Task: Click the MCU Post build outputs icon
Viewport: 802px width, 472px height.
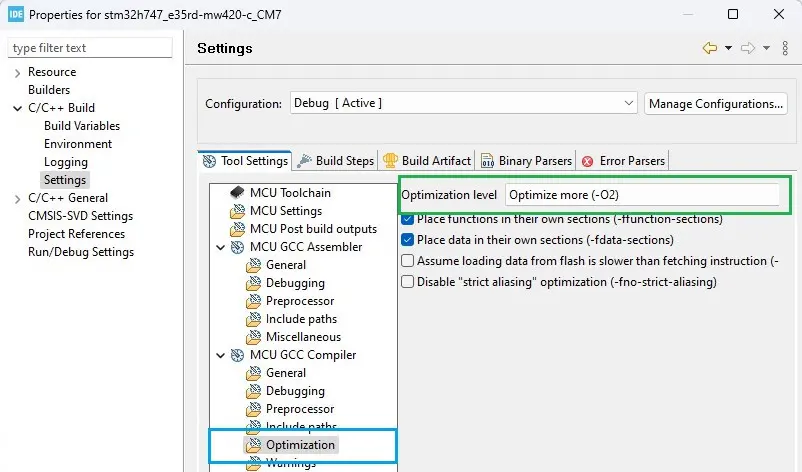Action: [238, 229]
